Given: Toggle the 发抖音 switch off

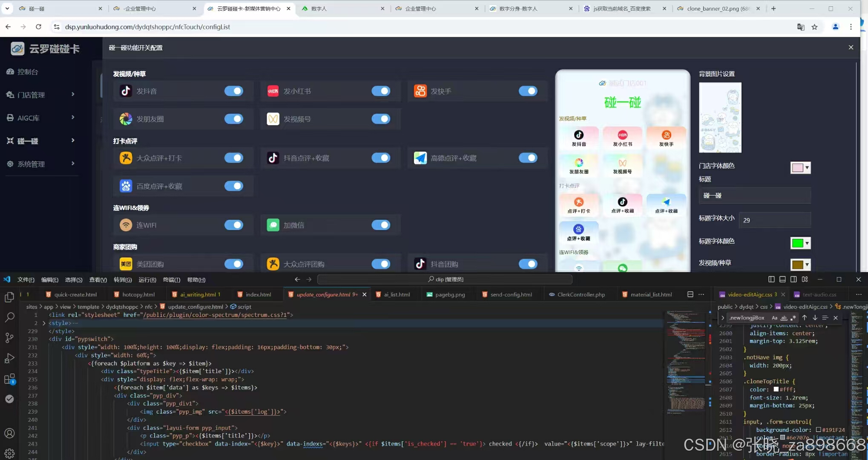Looking at the screenshot, I should click(x=234, y=91).
